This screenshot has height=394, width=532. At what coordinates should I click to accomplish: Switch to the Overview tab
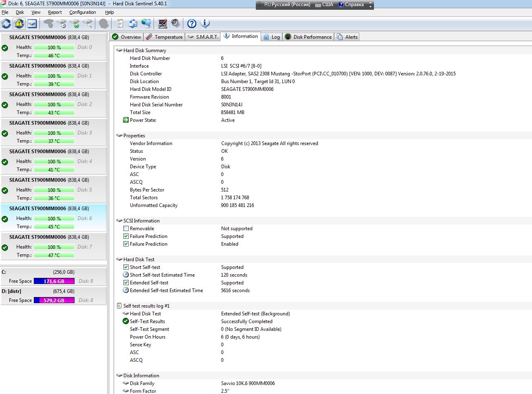point(127,37)
